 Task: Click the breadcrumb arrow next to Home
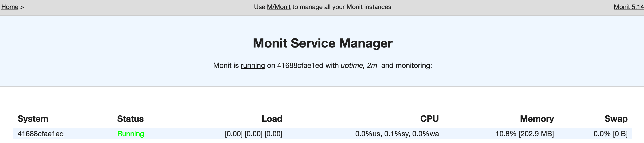21,7
